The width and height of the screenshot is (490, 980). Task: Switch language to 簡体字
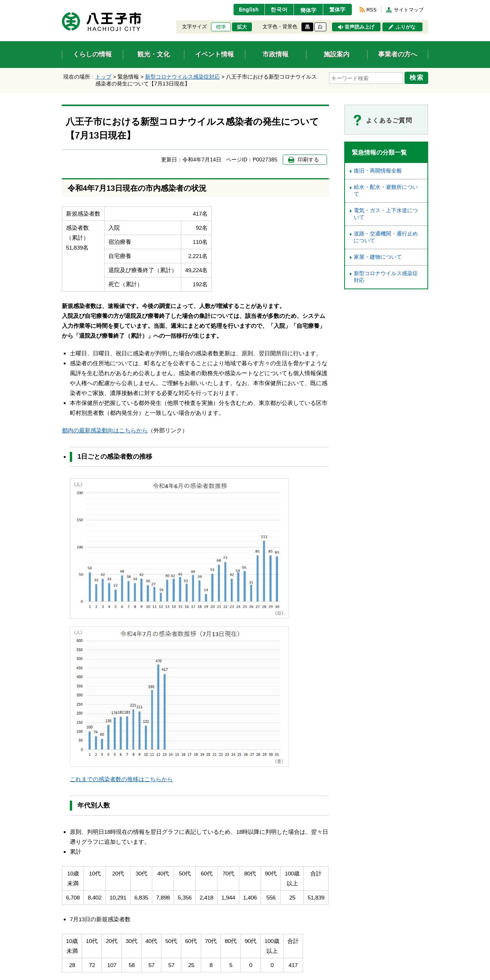tap(308, 10)
